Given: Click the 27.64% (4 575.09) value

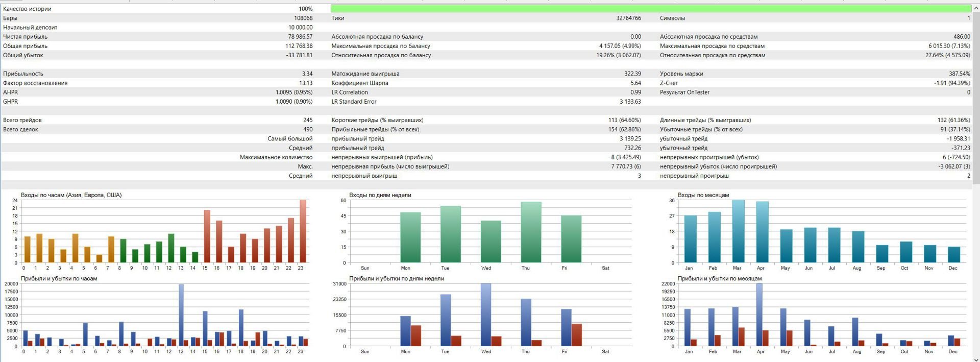Looking at the screenshot, I should tap(948, 55).
